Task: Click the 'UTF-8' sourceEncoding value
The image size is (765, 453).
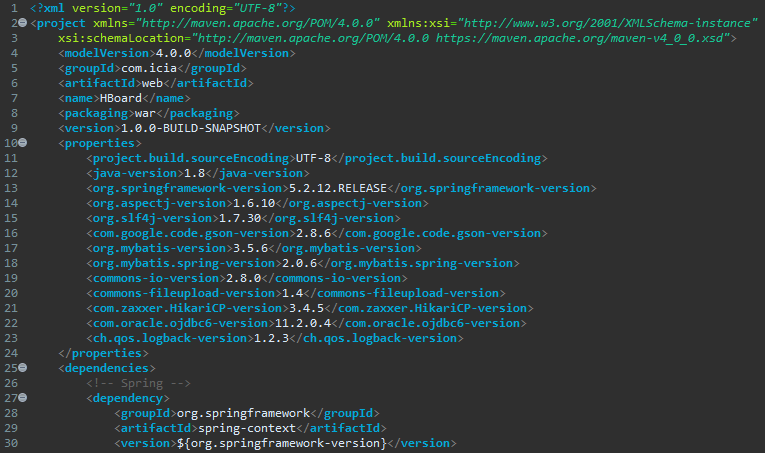Action: 314,158
